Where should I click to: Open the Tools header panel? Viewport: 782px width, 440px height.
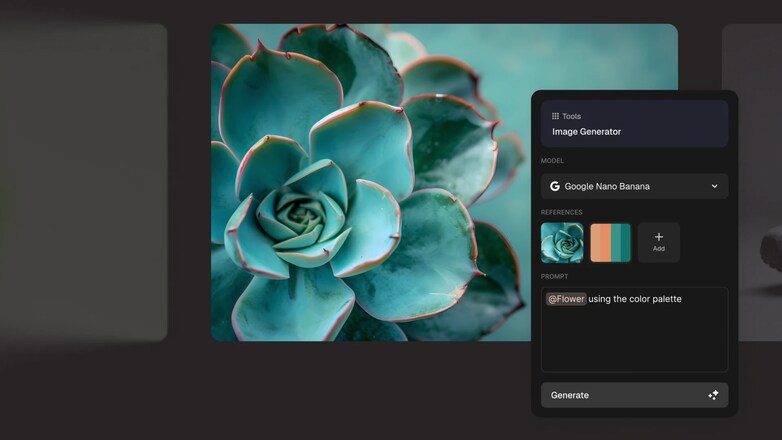[x=634, y=123]
